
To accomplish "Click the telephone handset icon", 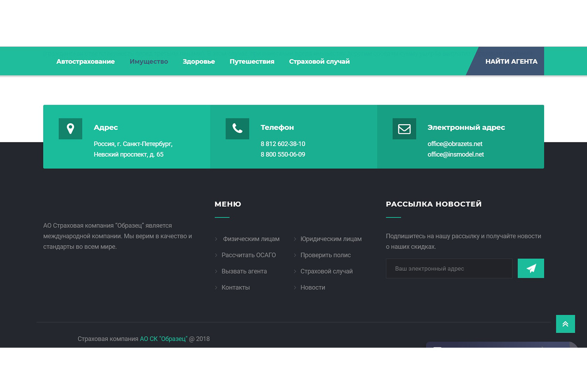I will (x=237, y=129).
